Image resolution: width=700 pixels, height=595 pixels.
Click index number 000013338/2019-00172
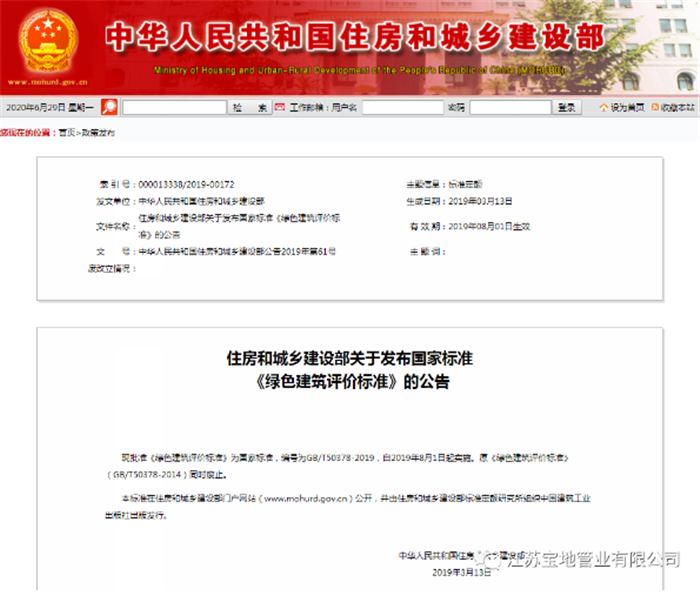pos(186,184)
